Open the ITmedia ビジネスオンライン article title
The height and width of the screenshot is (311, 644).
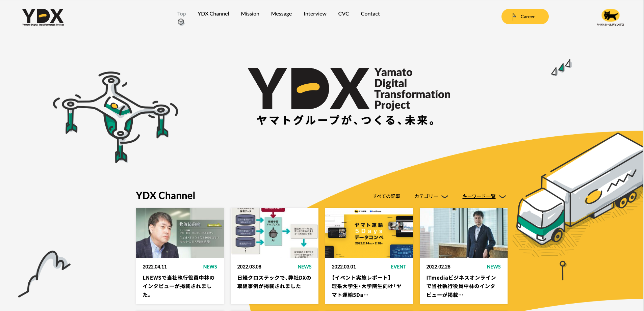pos(461,286)
